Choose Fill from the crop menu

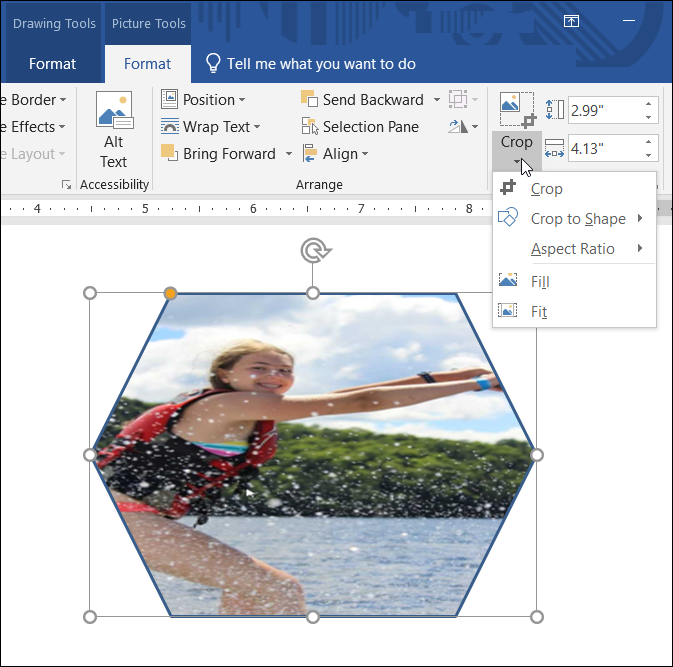point(574,282)
